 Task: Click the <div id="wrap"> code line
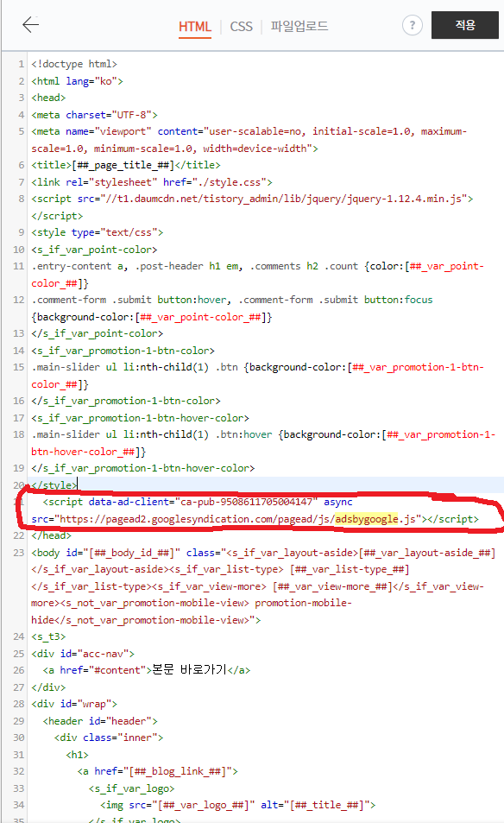pos(74,704)
